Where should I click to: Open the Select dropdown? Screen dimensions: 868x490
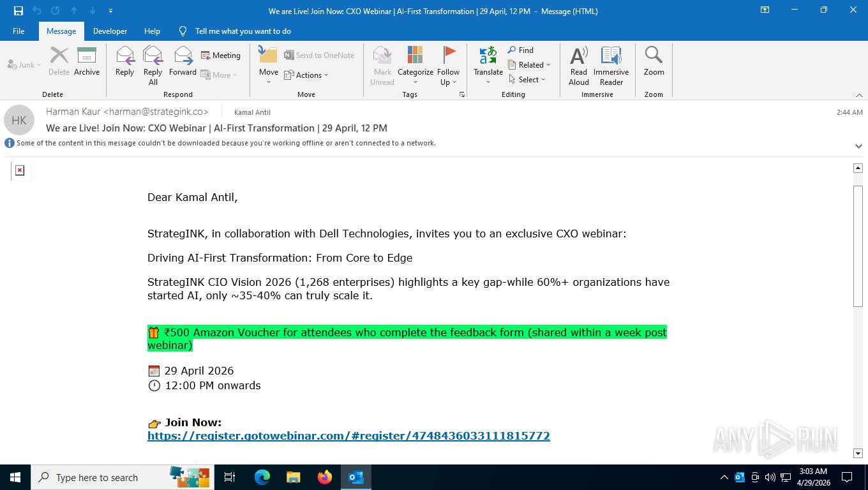tap(527, 79)
